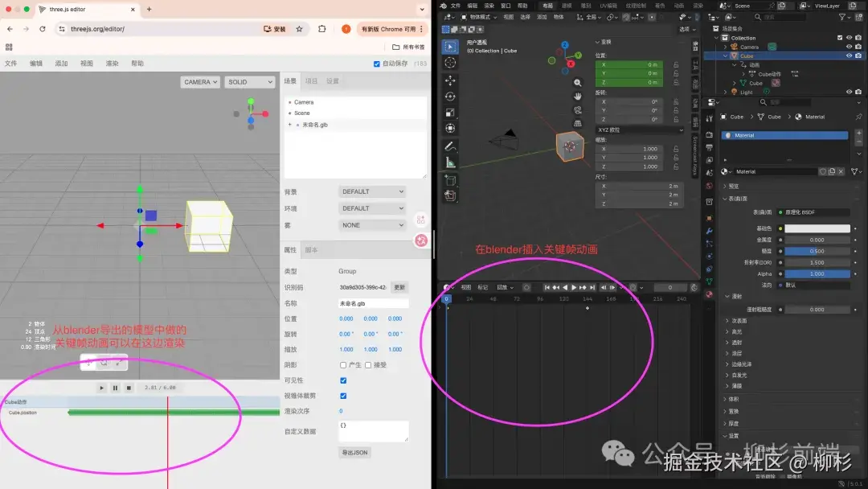Viewport: 868px width, 489px height.
Task: Switch to the 设置 tab in sidebar
Action: tap(333, 81)
